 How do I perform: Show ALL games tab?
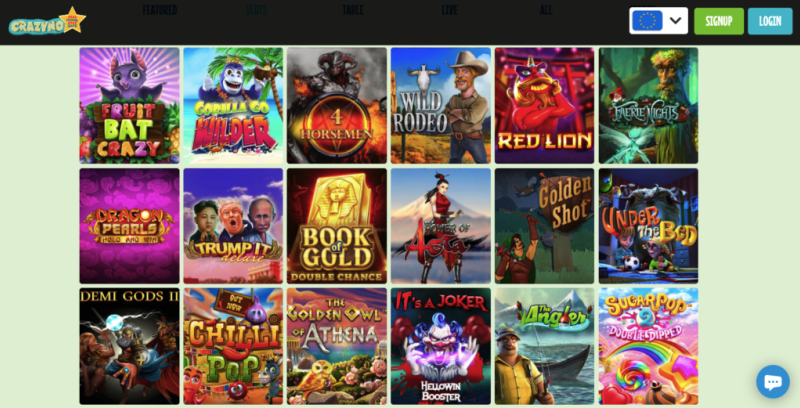pyautogui.click(x=546, y=10)
